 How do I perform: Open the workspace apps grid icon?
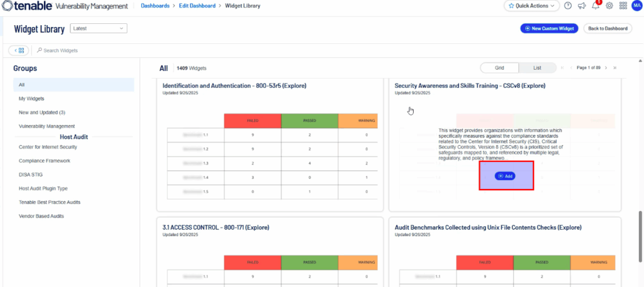pos(623,6)
